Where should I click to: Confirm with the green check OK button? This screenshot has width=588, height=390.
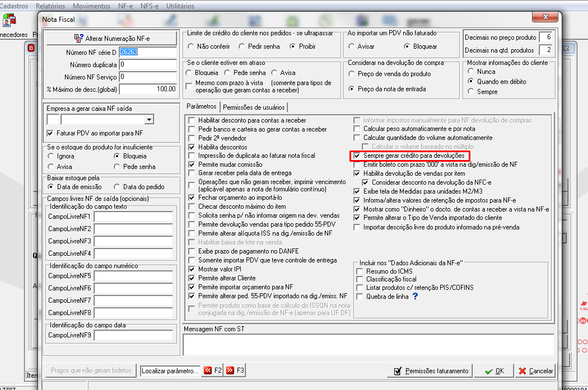tap(494, 371)
